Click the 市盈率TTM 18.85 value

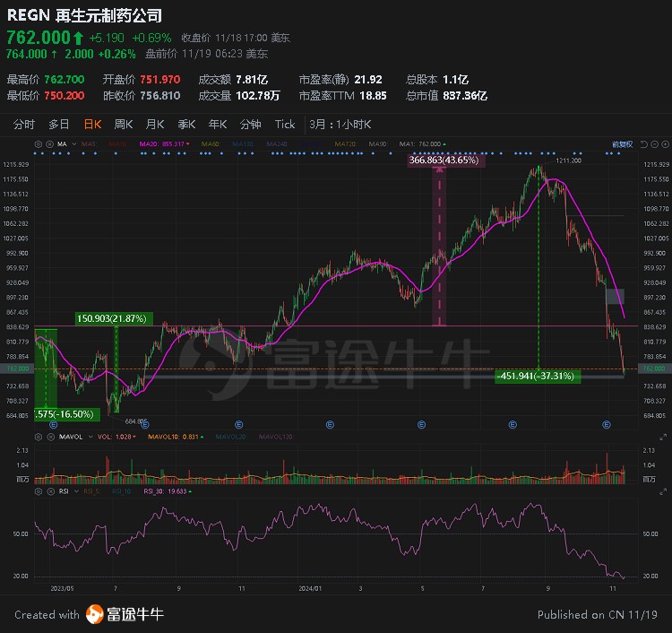click(x=373, y=95)
